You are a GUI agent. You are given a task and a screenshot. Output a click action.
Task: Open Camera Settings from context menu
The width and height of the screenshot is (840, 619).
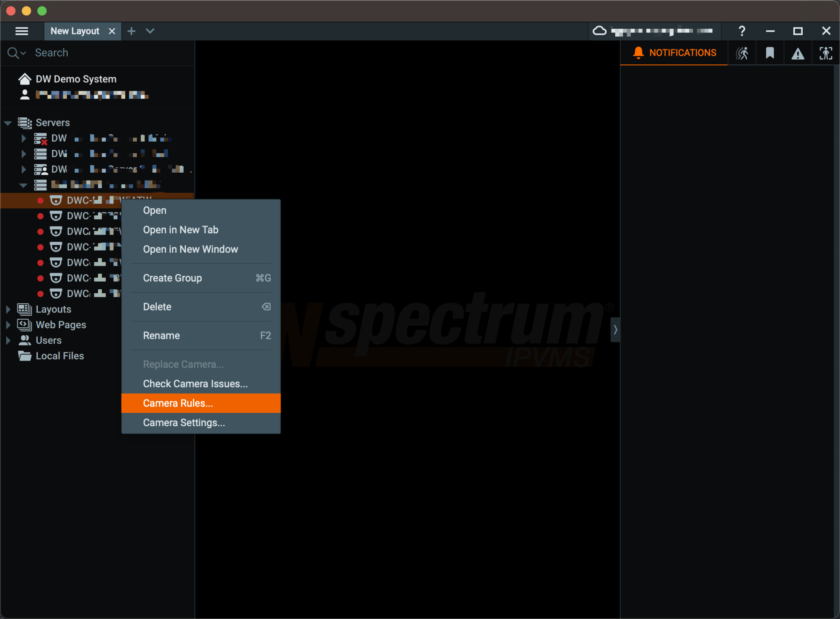(201, 423)
